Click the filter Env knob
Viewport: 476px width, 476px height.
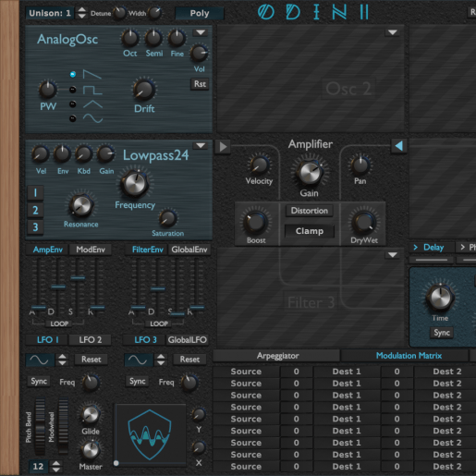[x=62, y=154]
